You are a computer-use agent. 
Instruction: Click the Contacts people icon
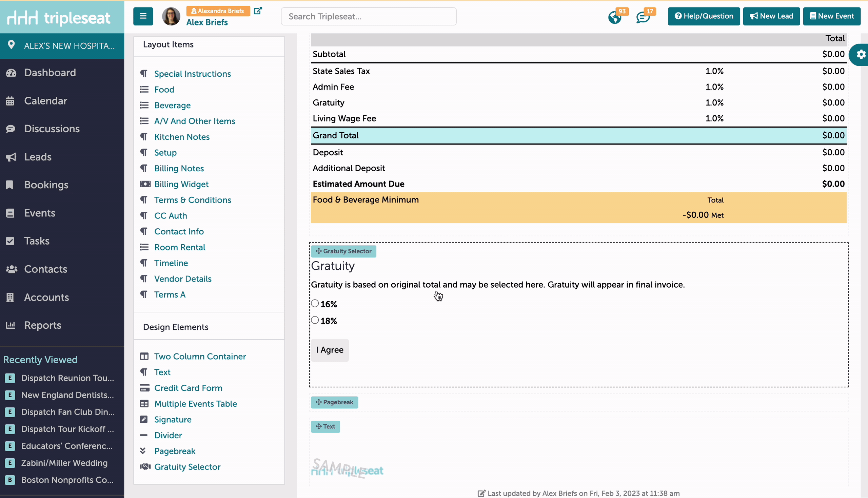coord(12,269)
